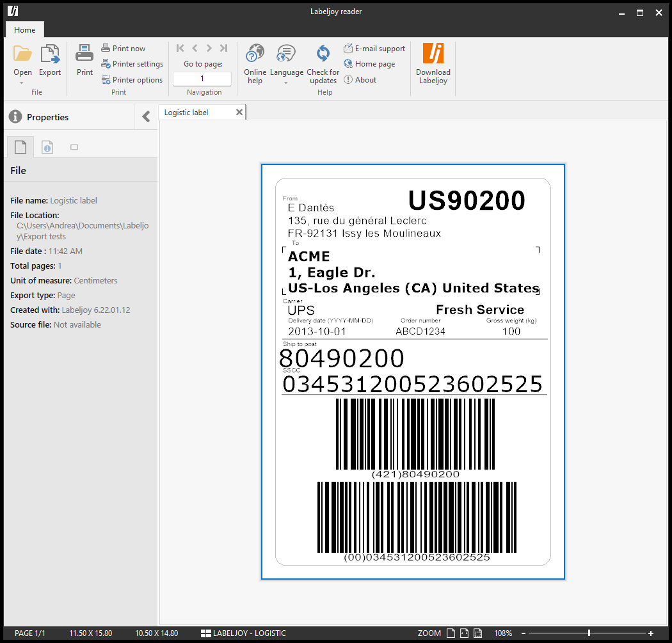The width and height of the screenshot is (672, 643).
Task: Go to previous page arrow
Action: [x=195, y=48]
